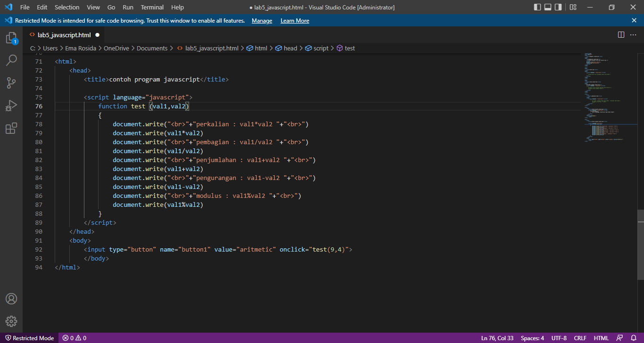Open the Terminal menu

tap(152, 7)
